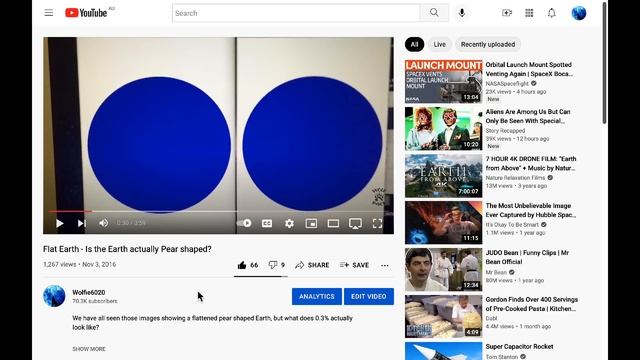Open YouTube apps grid icon
This screenshot has width=640, height=360.
click(x=529, y=13)
